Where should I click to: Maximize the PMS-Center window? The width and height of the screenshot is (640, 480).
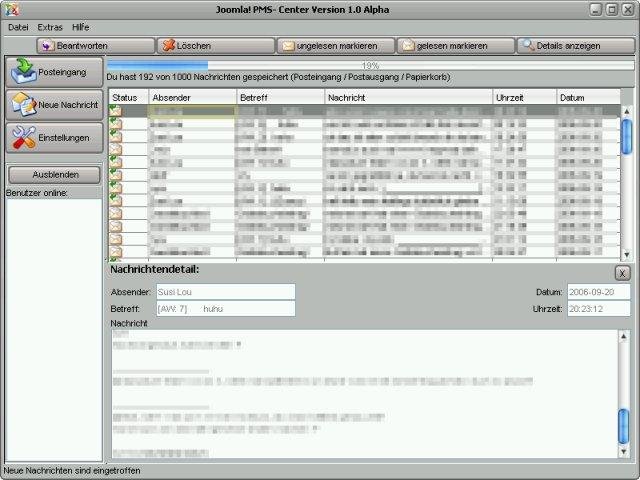pyautogui.click(x=612, y=9)
